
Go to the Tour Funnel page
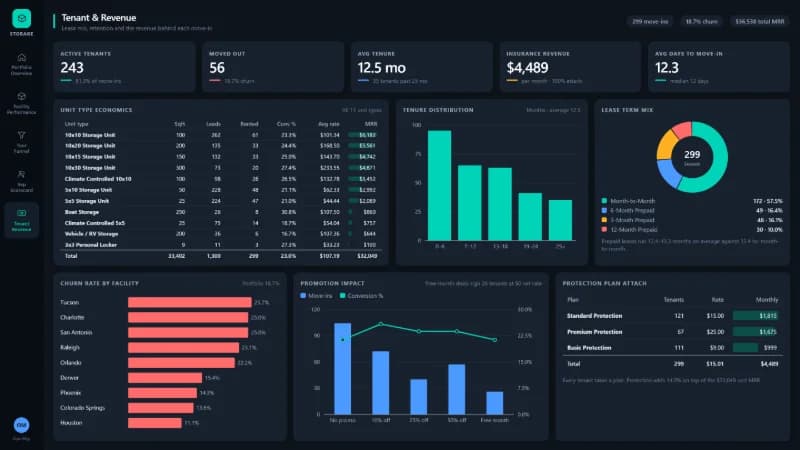pyautogui.click(x=21, y=142)
